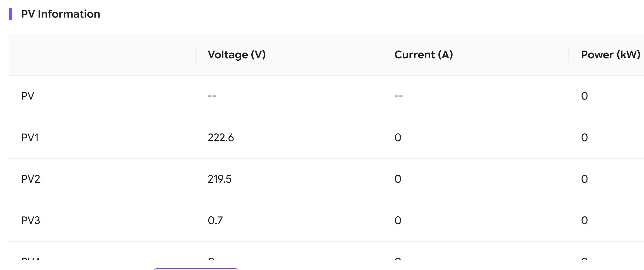Click the PV row current dashes
This screenshot has width=644, height=270.
[x=398, y=96]
